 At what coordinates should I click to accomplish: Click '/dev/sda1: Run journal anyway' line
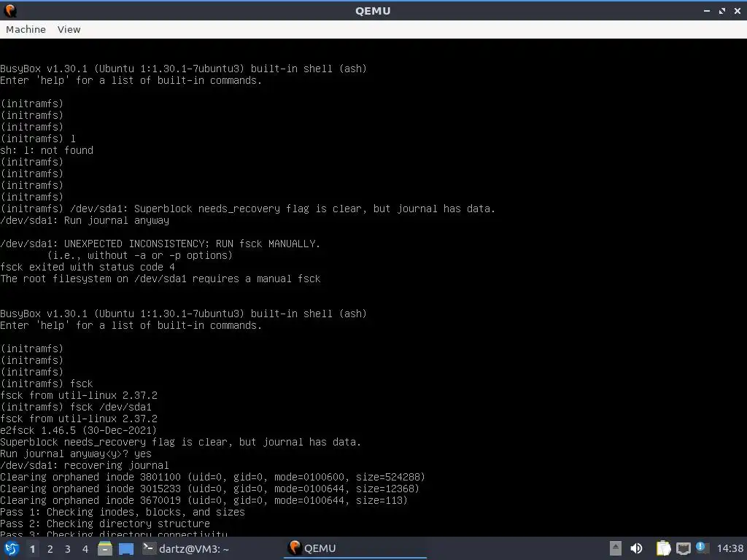(x=85, y=220)
